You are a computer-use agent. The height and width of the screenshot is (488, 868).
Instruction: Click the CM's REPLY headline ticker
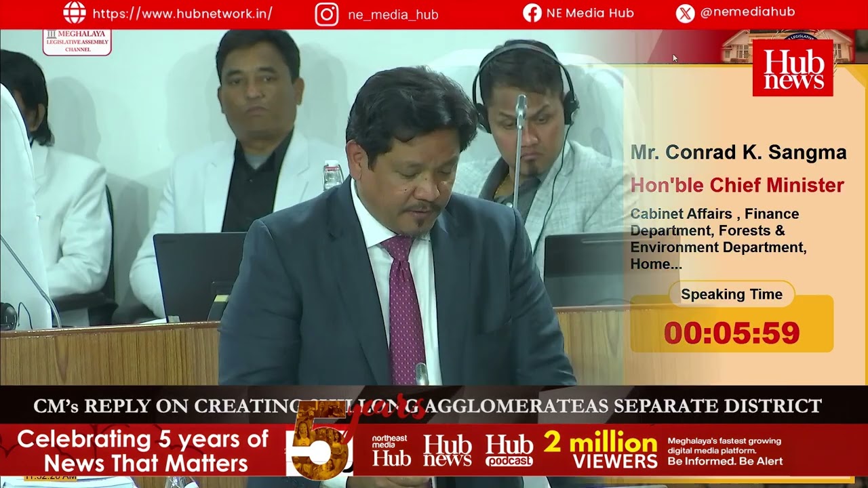tap(427, 406)
